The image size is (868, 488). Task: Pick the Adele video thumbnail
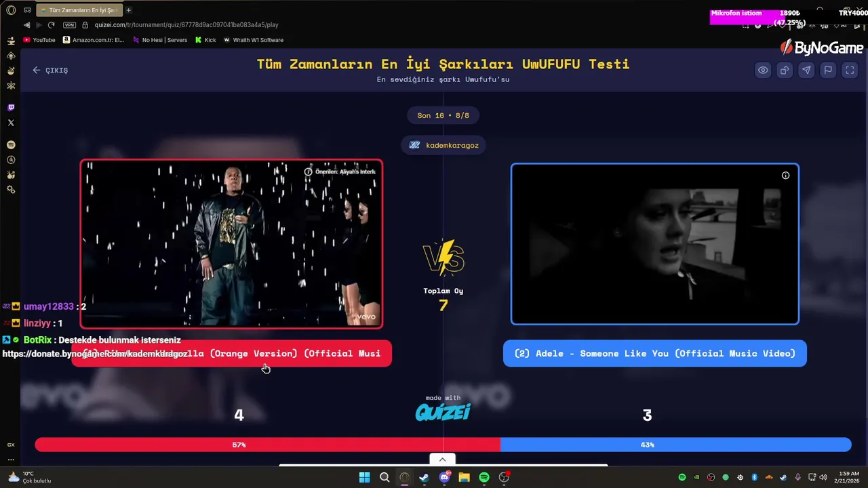(x=655, y=244)
